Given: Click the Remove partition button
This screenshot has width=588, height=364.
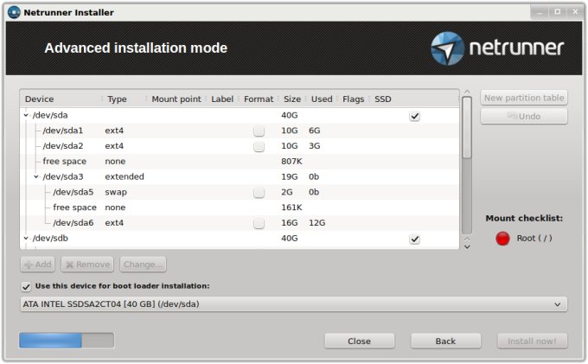Looking at the screenshot, I should pyautogui.click(x=87, y=265).
